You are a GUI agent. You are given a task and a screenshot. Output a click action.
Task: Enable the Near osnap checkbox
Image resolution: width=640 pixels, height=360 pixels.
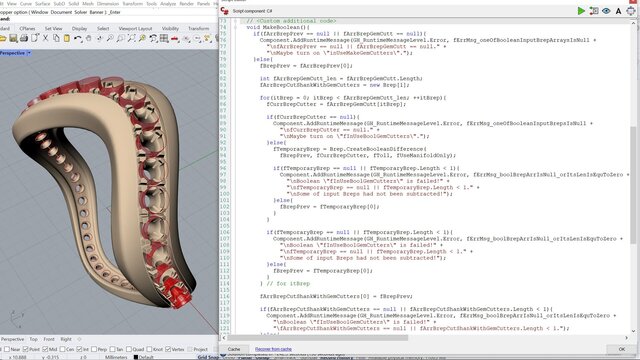[x=7, y=349]
